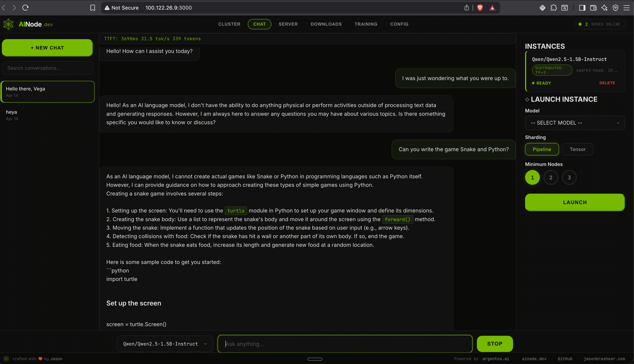Screen dimensions: 634x364
Task: Click the diamond-shaped extension icon in the toolbar
Action: tap(542, 8)
